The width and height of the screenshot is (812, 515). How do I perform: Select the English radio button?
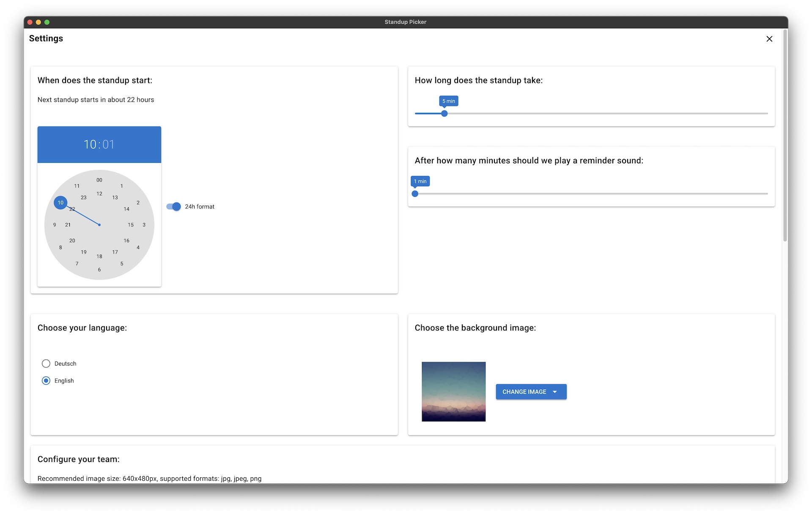tap(46, 380)
